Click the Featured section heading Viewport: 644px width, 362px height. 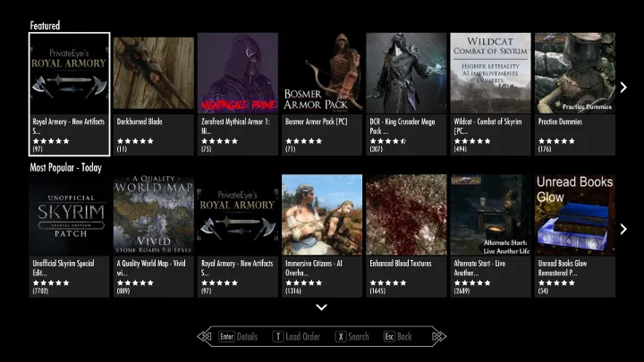point(45,25)
